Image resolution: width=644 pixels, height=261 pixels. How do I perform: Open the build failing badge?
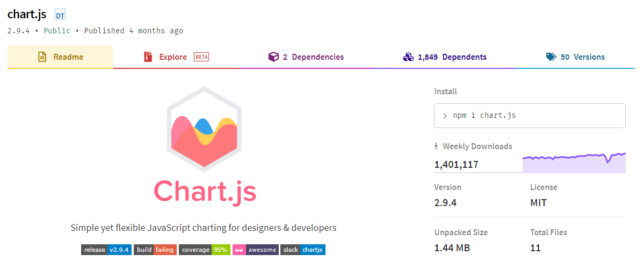155,250
